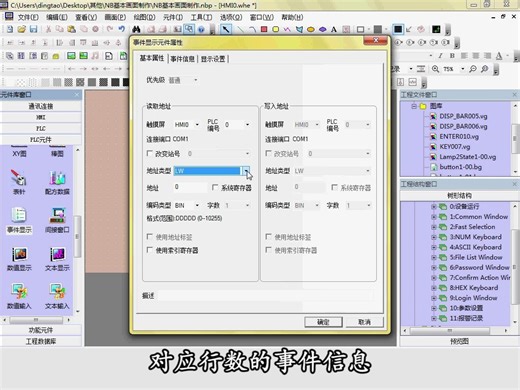Select DISP_BAR005.vg in project files

463,116
